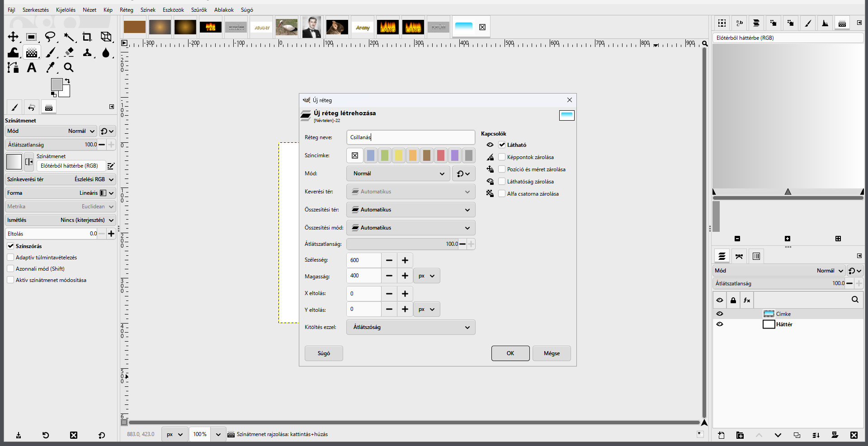Select the Rectangle Select tool

tap(31, 37)
